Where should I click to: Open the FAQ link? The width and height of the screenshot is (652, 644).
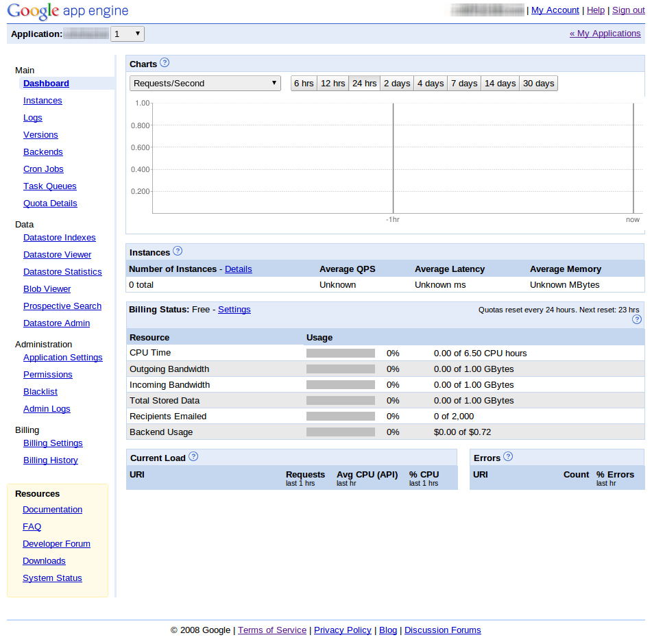coord(32,526)
